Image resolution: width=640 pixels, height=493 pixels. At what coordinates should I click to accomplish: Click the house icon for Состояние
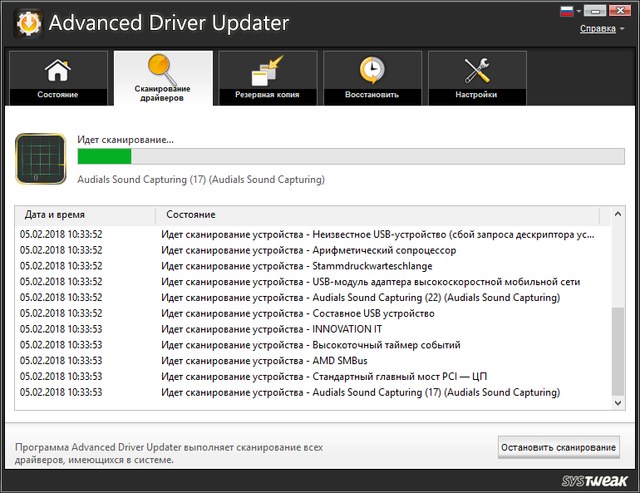coord(58,70)
